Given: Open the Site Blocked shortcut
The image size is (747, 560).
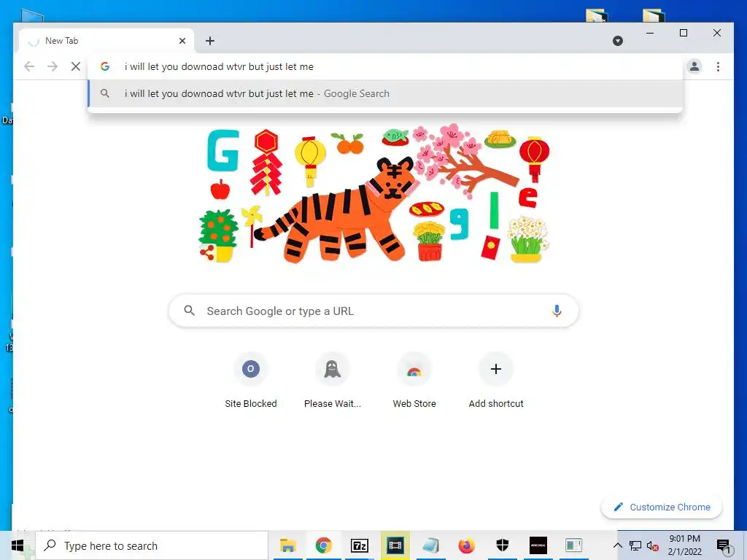Looking at the screenshot, I should [x=251, y=381].
